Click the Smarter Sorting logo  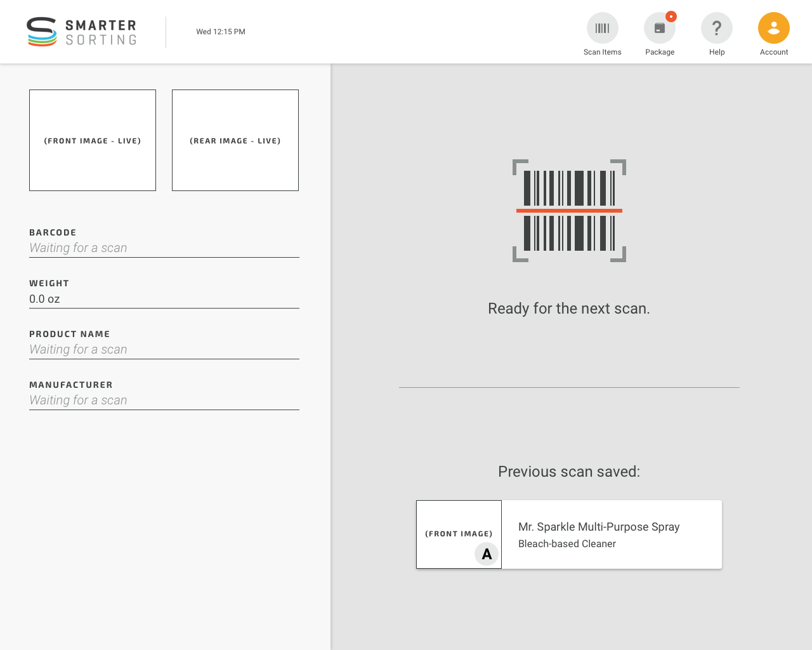(82, 32)
